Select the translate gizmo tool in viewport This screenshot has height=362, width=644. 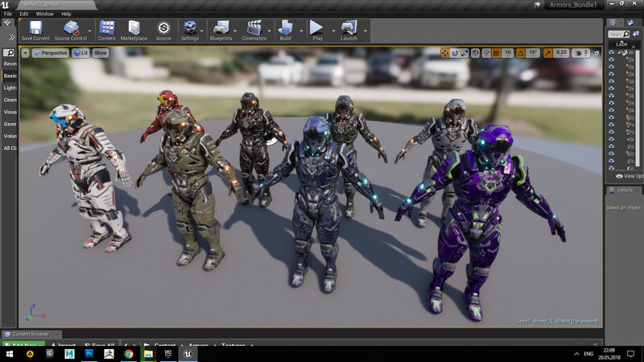pyautogui.click(x=444, y=53)
